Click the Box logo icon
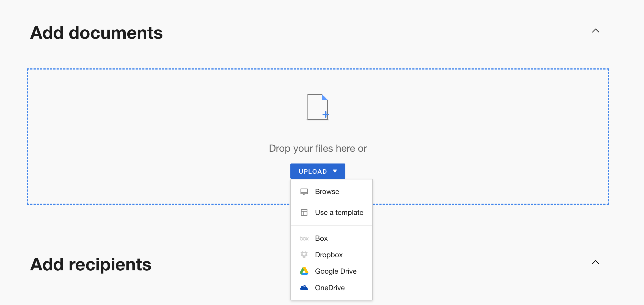644x305 pixels. (304, 238)
